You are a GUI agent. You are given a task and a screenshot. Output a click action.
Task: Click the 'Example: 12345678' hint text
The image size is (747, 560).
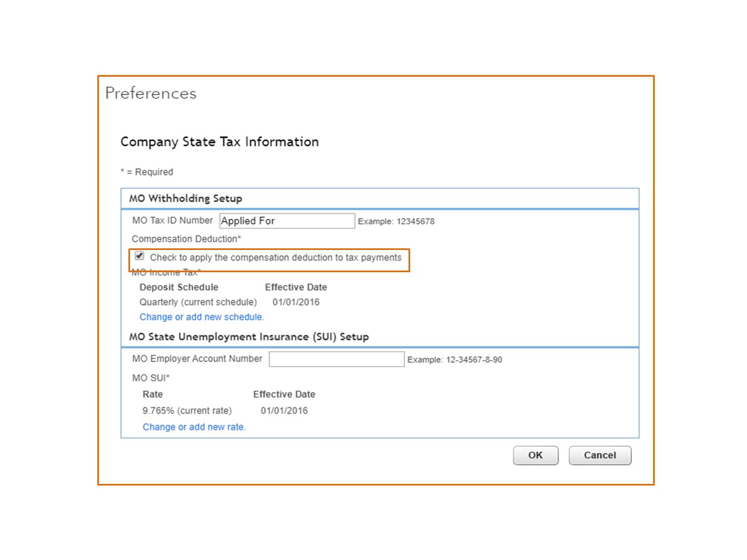pos(396,222)
